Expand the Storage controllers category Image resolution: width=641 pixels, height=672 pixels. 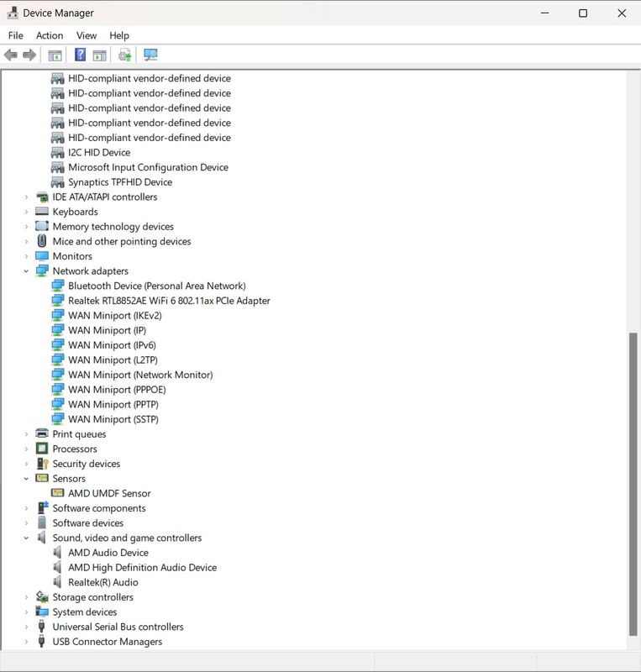pyautogui.click(x=26, y=597)
